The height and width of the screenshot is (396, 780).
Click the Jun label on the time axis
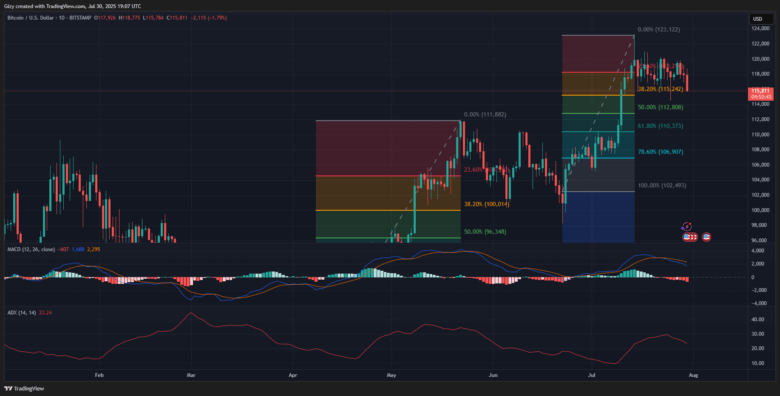click(x=493, y=376)
